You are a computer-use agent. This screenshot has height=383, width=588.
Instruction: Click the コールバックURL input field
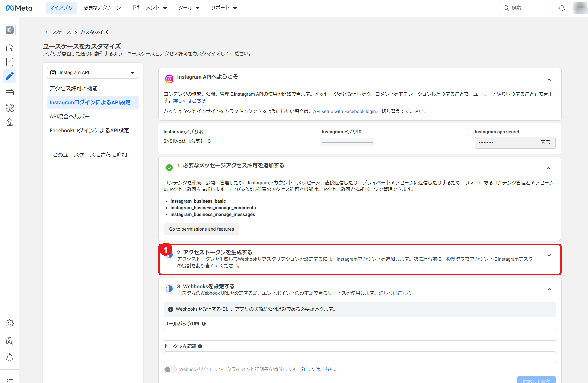tap(360, 335)
